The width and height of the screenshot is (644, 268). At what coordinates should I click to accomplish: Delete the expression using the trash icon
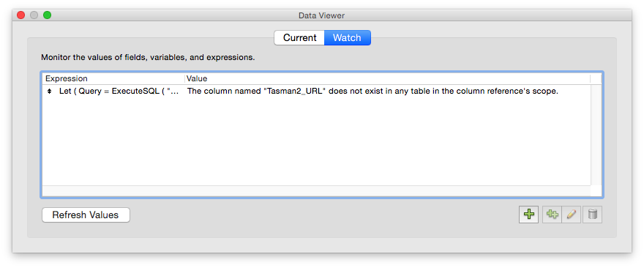pyautogui.click(x=592, y=215)
